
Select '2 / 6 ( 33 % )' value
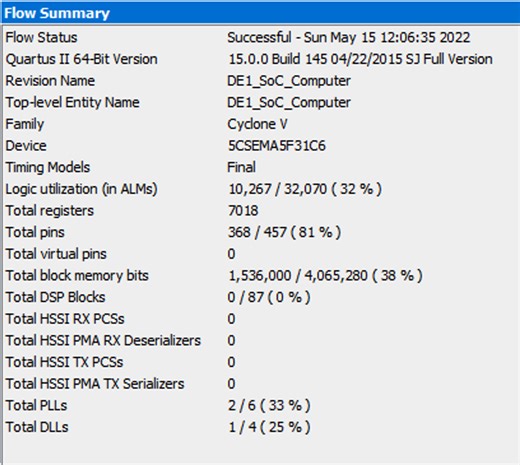point(269,405)
